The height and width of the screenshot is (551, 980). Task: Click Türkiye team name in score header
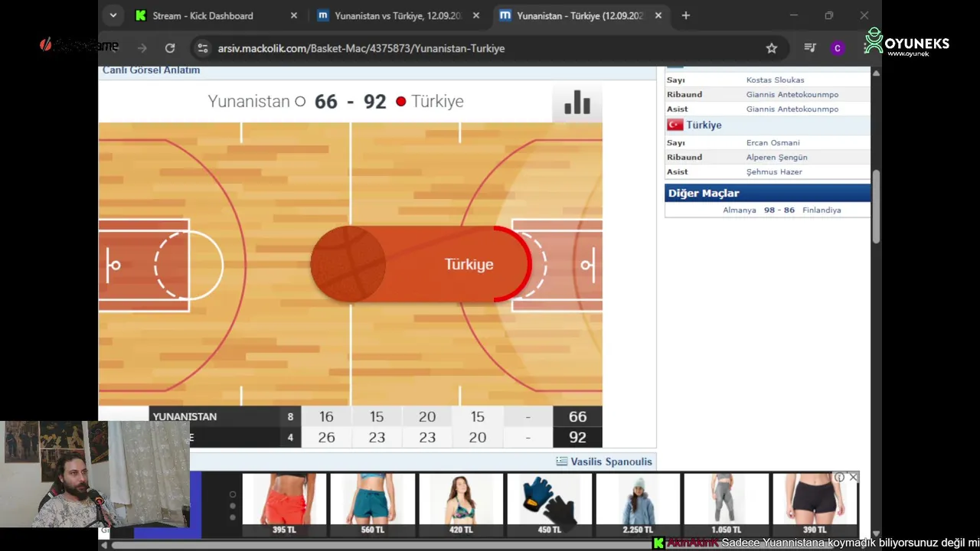[x=437, y=101]
